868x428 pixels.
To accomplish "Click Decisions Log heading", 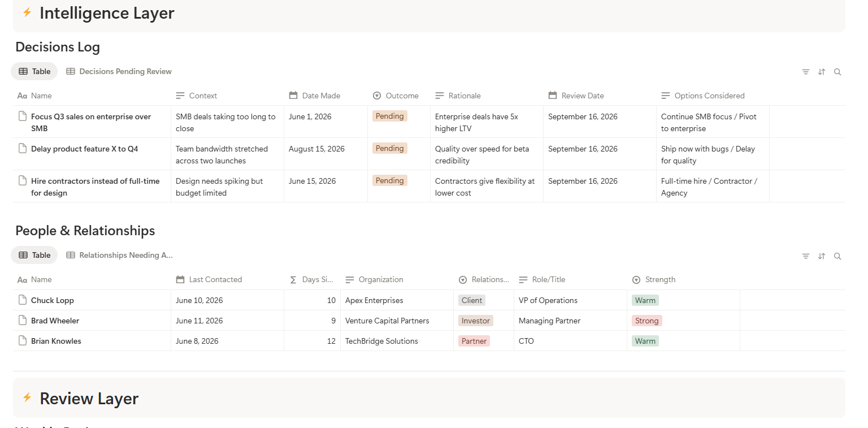I will (x=58, y=47).
